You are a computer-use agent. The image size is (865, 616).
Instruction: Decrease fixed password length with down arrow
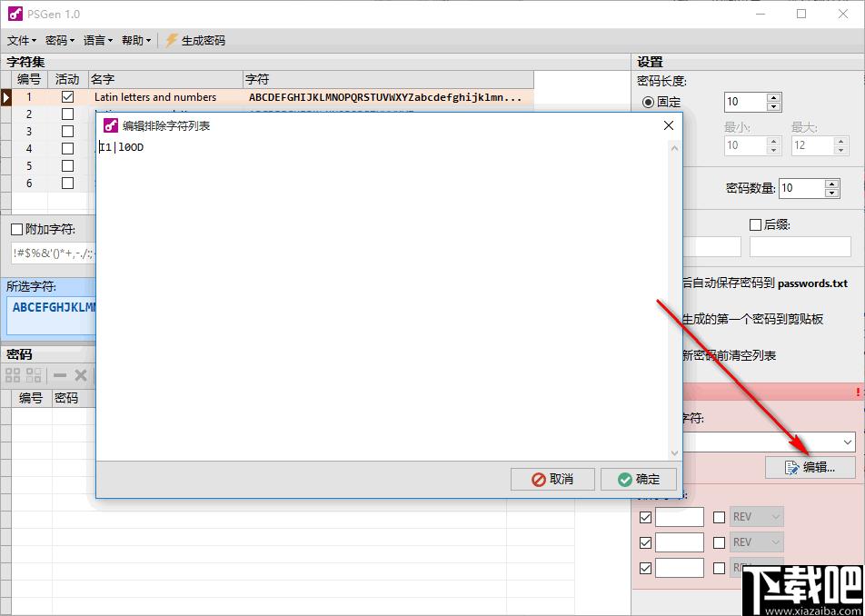[x=773, y=106]
